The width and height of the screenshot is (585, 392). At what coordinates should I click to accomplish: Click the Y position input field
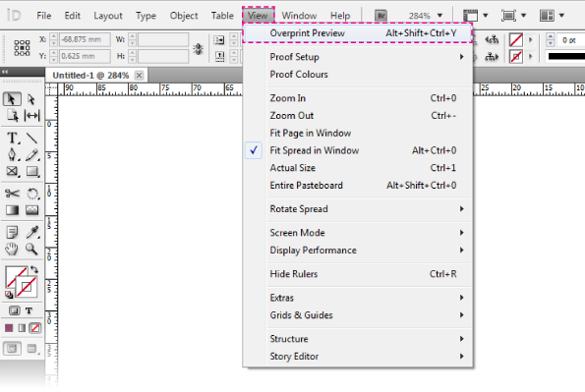[85, 56]
